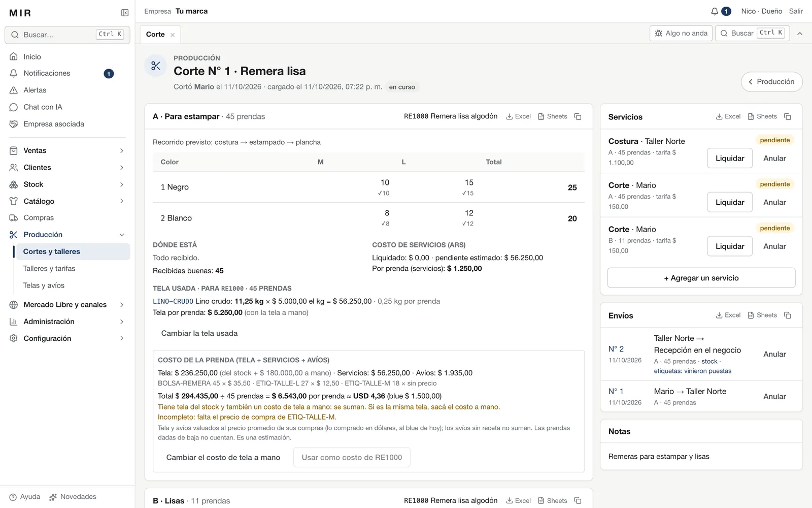
Task: Select Telas y avíos submenu item
Action: tap(73, 285)
